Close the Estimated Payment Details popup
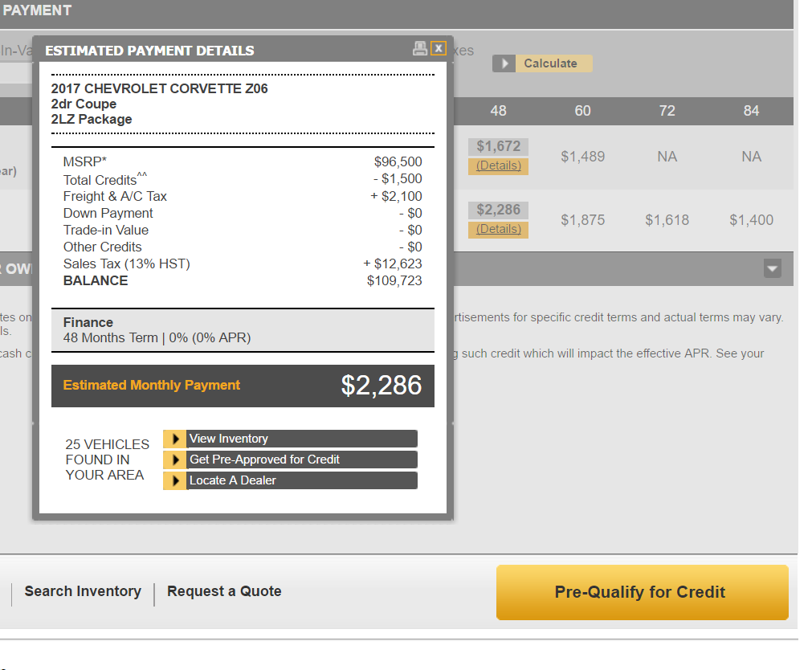812x670 pixels. (438, 49)
